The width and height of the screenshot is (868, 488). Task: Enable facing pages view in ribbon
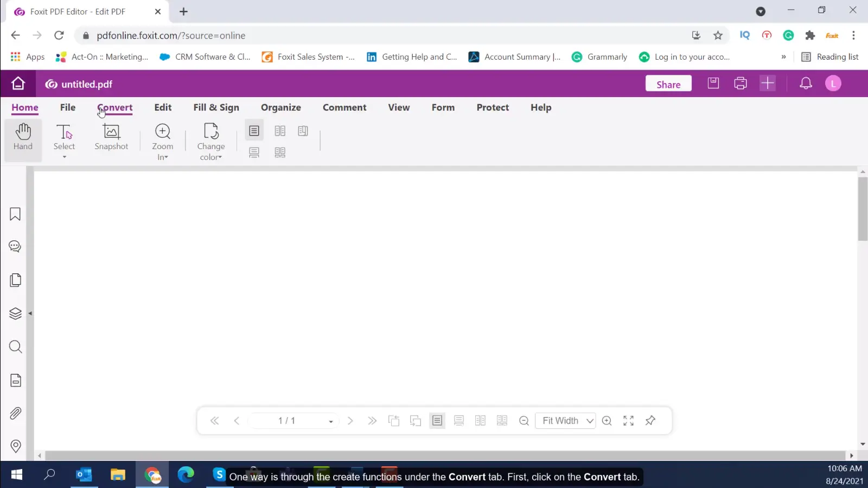coord(280,131)
